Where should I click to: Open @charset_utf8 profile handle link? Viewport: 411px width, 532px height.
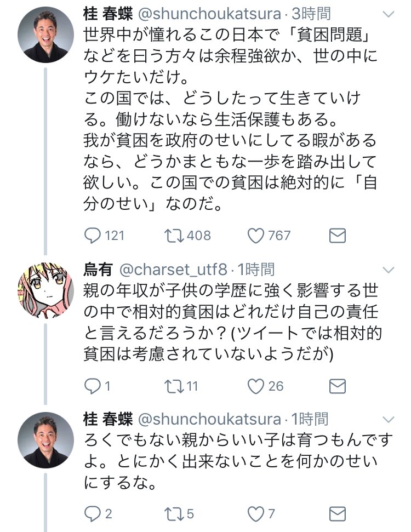[172, 269]
